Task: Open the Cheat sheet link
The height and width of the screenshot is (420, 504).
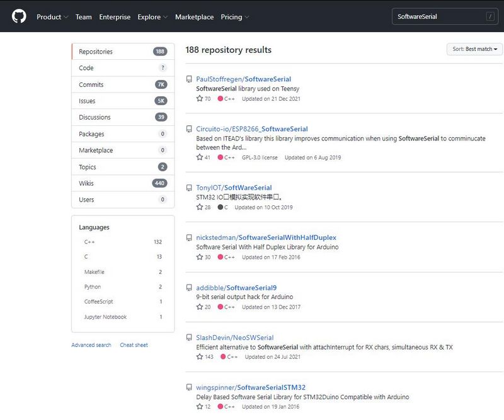Action: [134, 345]
